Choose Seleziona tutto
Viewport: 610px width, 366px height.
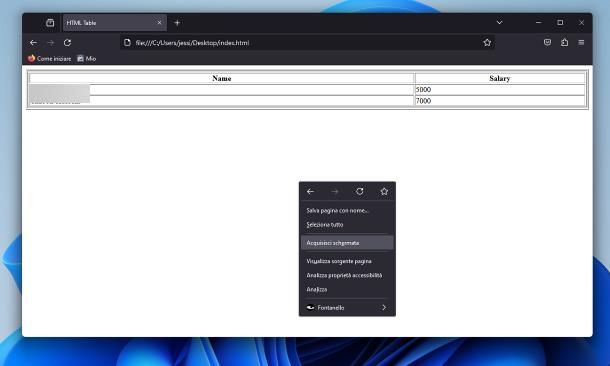(347, 225)
